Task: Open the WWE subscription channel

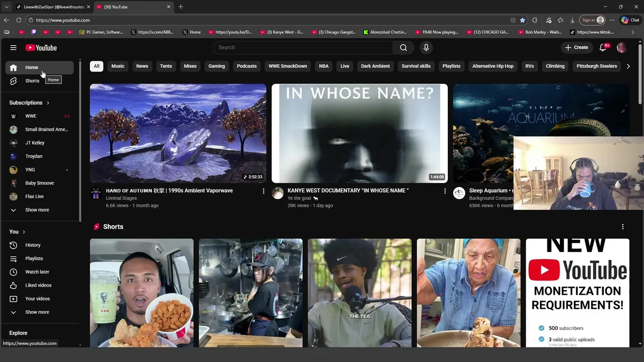Action: (x=40, y=116)
